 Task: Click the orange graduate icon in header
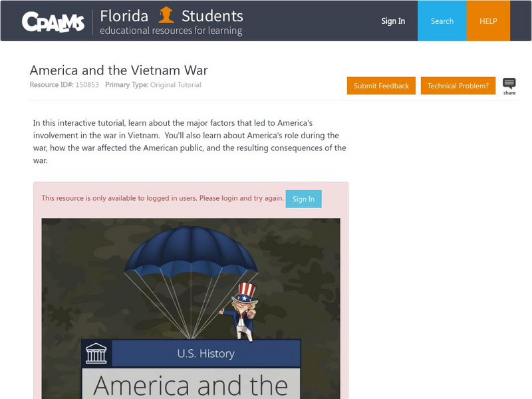166,15
